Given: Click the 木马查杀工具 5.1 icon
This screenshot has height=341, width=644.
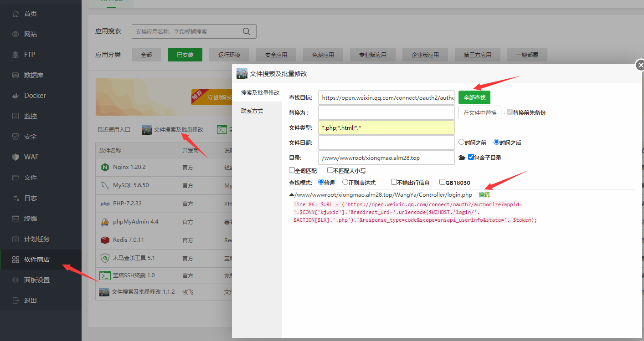Looking at the screenshot, I should tap(104, 258).
